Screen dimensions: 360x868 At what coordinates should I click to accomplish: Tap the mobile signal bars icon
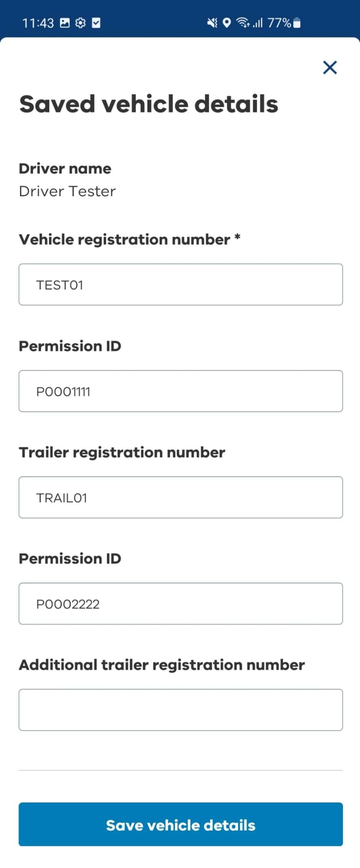(x=258, y=23)
